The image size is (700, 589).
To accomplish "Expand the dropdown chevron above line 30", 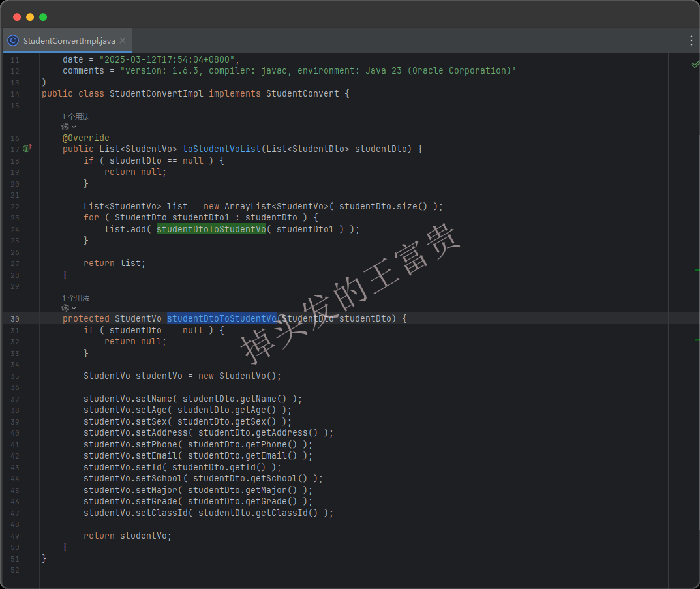I will tap(74, 309).
